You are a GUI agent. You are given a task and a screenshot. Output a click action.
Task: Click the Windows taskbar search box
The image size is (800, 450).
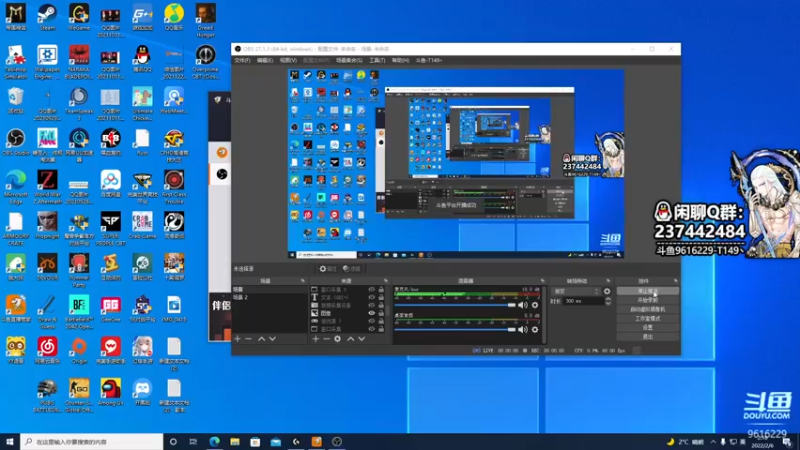[92, 442]
